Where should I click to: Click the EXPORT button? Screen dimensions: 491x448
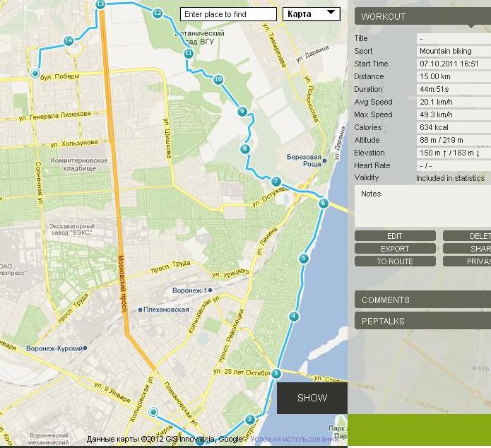pos(395,249)
